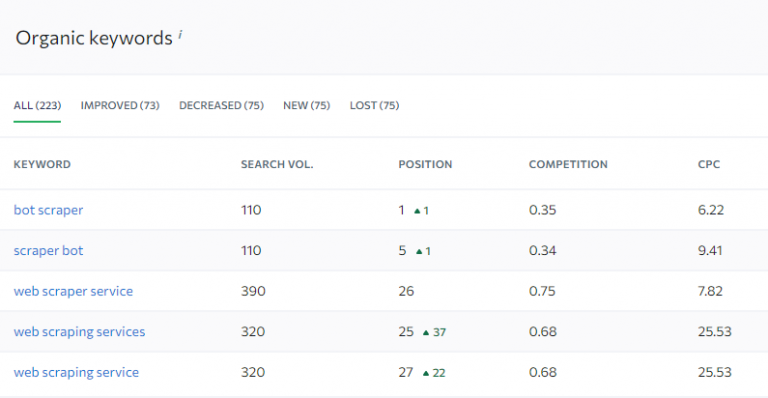The image size is (768, 398).
Task: Show the NEW (75) keywords tab
Action: (x=307, y=105)
